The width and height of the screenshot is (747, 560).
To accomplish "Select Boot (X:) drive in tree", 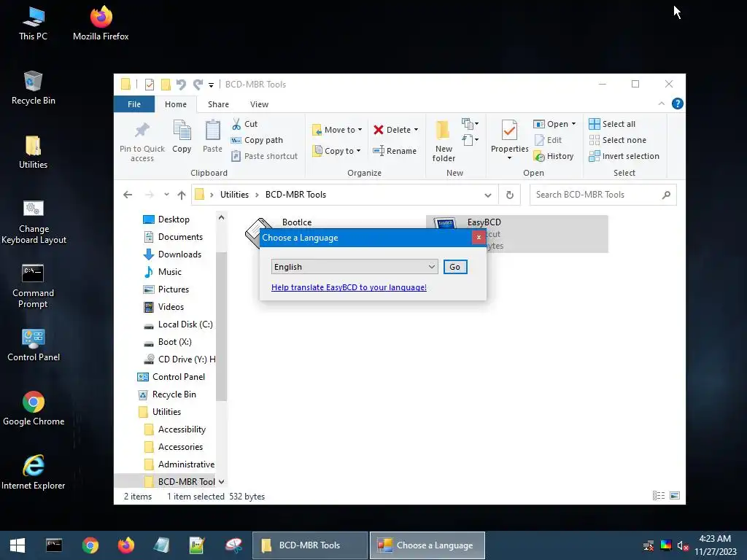I will click(x=169, y=342).
